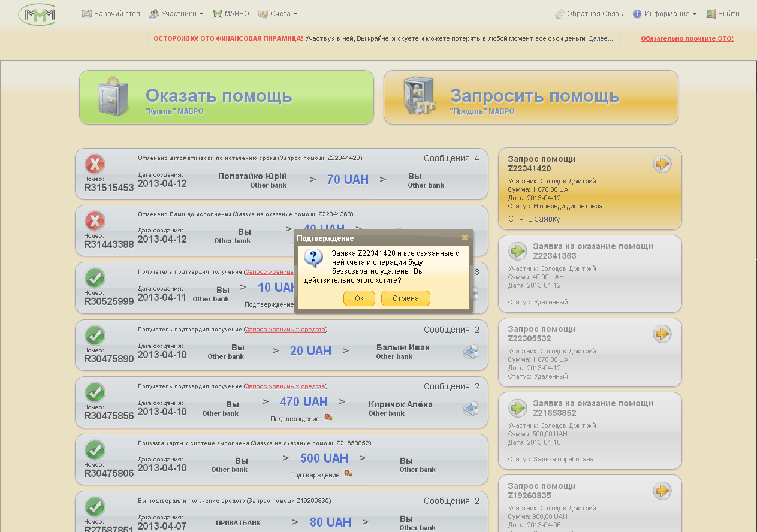
Task: Click participant name Балым Иван
Action: coord(403,347)
